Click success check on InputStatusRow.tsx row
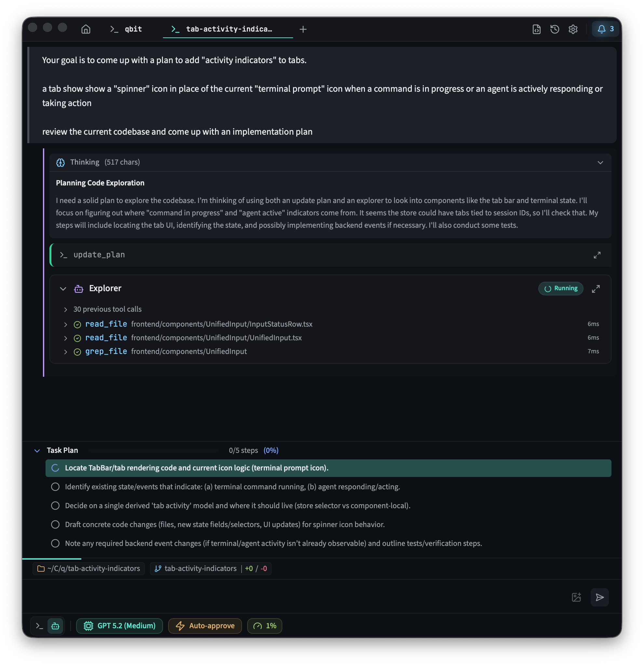This screenshot has width=644, height=665. [x=77, y=325]
